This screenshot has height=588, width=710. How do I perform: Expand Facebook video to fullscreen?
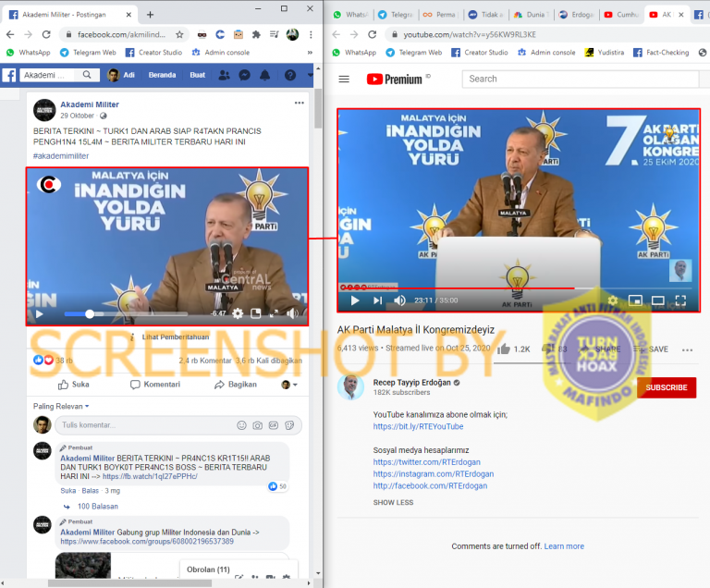point(274,313)
